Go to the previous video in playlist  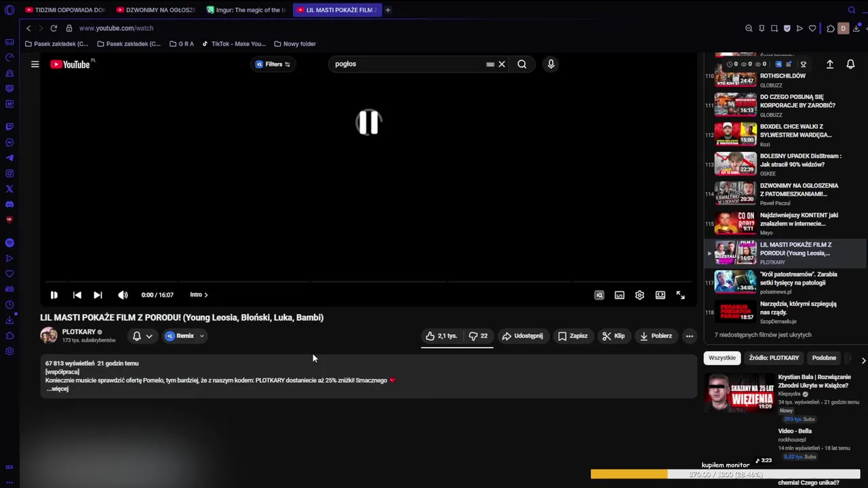point(77,295)
